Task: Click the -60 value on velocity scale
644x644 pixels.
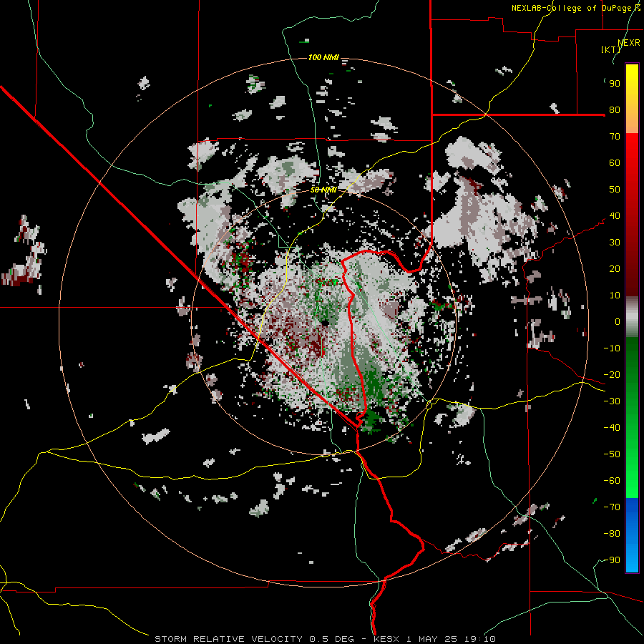Action: tap(612, 481)
